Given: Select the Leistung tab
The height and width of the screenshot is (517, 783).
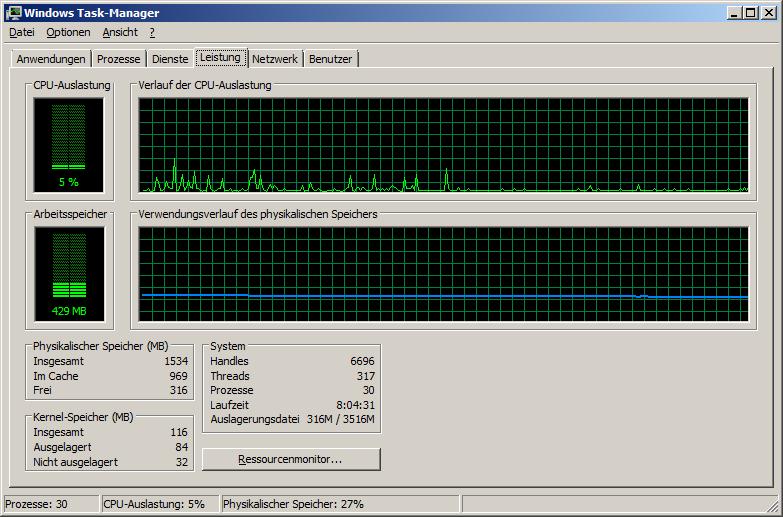Looking at the screenshot, I should pos(220,57).
